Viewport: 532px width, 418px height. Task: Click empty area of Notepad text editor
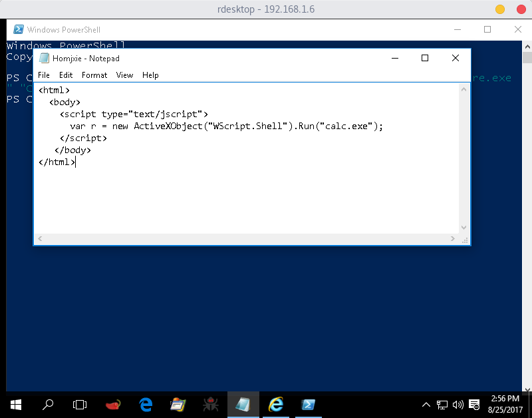246,200
